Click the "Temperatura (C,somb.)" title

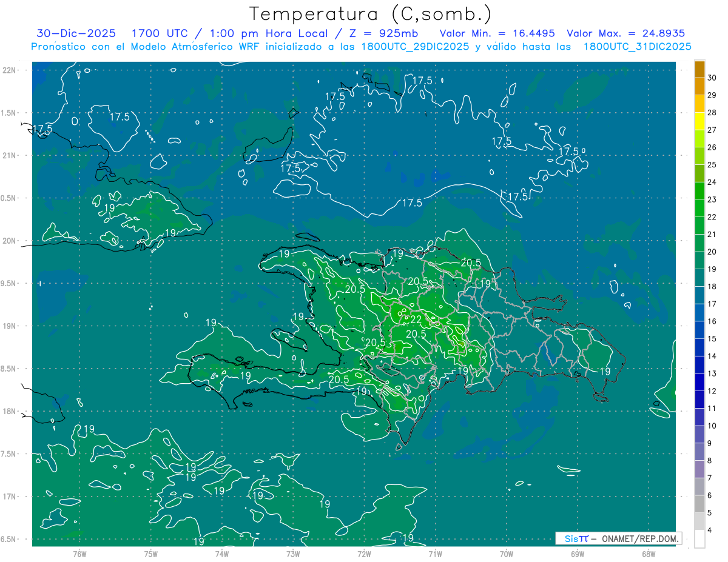[370, 13]
